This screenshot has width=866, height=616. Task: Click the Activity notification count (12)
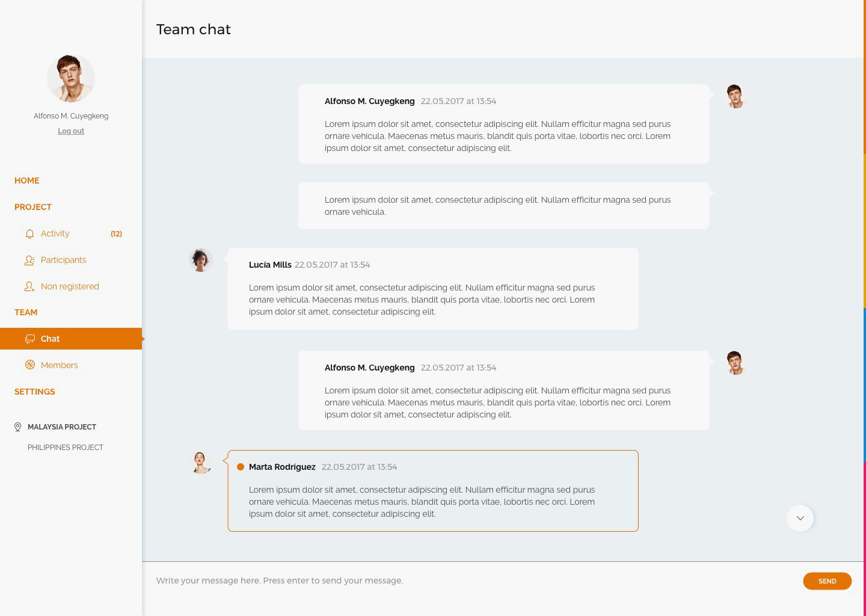pos(116,234)
